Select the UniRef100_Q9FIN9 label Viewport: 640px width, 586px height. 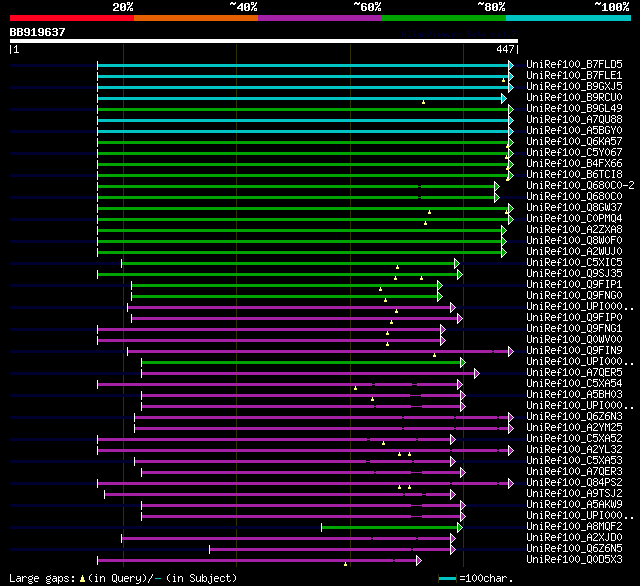[x=574, y=351]
